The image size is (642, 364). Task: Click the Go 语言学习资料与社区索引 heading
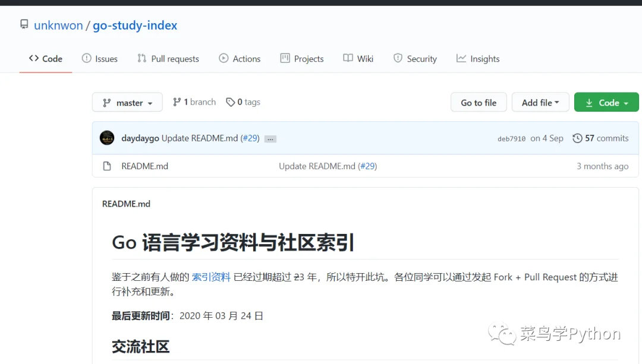click(x=234, y=242)
